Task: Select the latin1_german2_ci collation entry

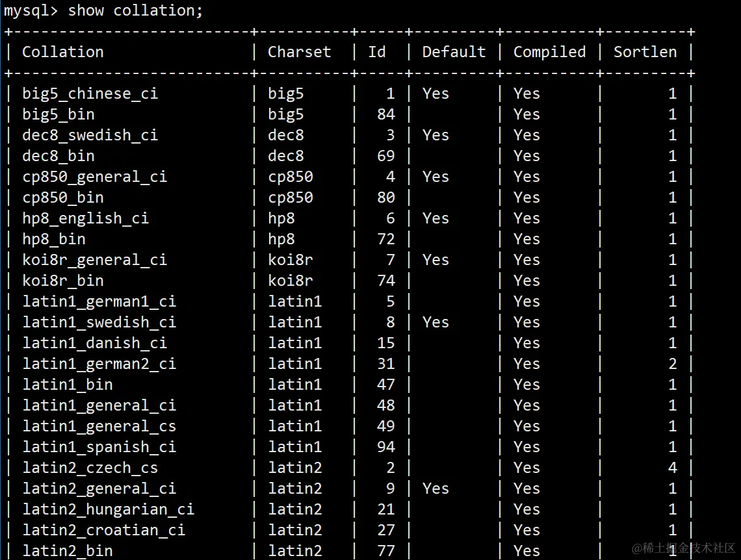Action: click(99, 364)
